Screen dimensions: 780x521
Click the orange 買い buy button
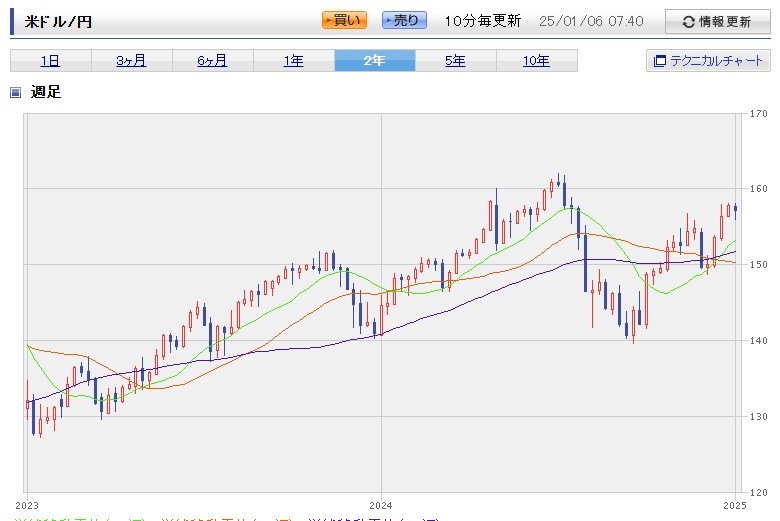[x=344, y=20]
